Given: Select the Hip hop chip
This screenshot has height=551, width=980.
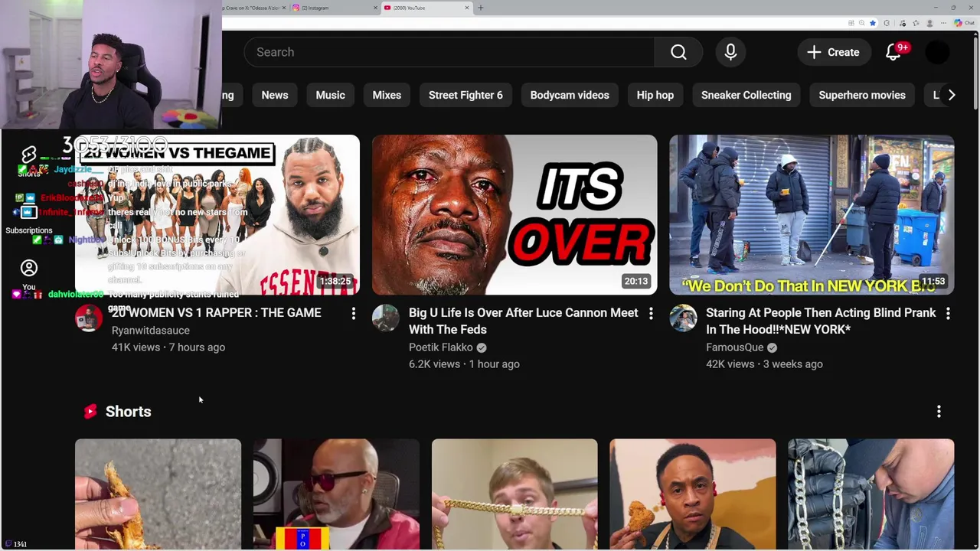Looking at the screenshot, I should click(655, 95).
